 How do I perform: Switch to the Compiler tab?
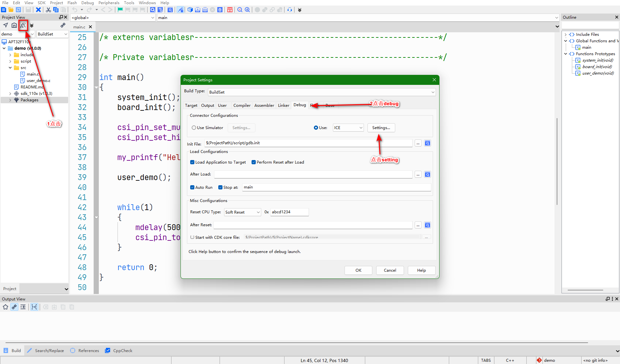tap(242, 106)
